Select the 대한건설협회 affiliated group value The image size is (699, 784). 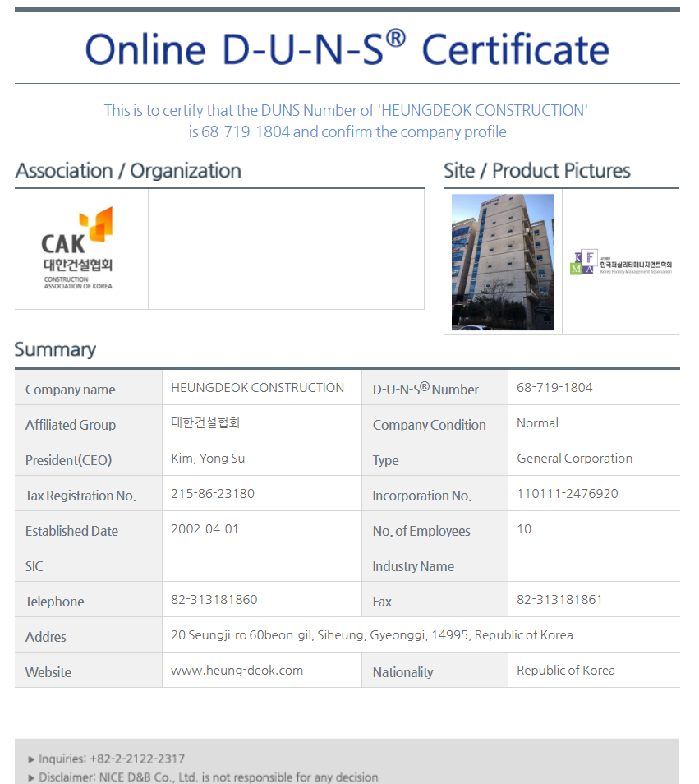(x=205, y=422)
